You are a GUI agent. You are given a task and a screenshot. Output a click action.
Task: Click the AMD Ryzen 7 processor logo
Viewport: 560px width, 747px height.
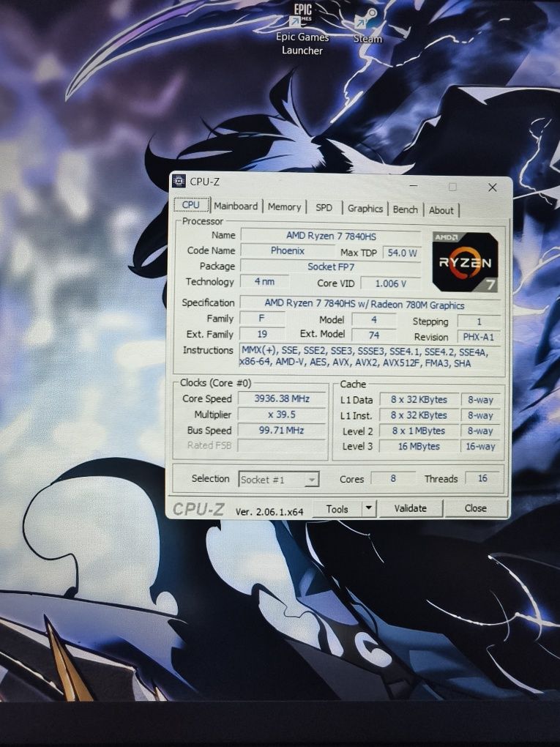coord(466,262)
